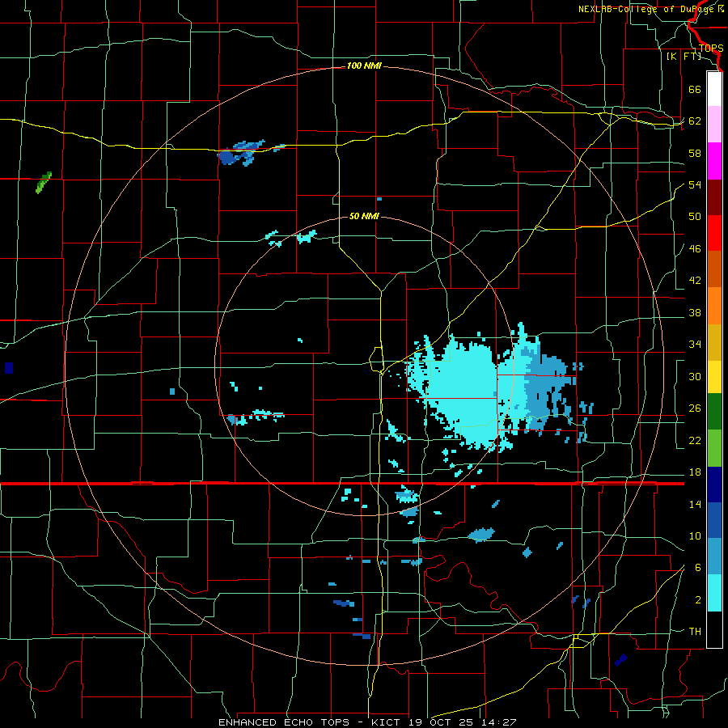Click the light green legend swatch
The image size is (728, 728).
tap(714, 448)
